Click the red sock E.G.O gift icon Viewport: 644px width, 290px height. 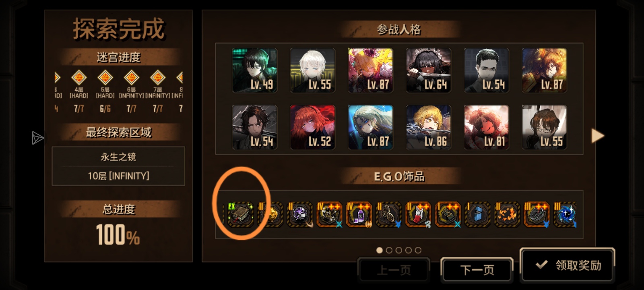pyautogui.click(x=418, y=215)
